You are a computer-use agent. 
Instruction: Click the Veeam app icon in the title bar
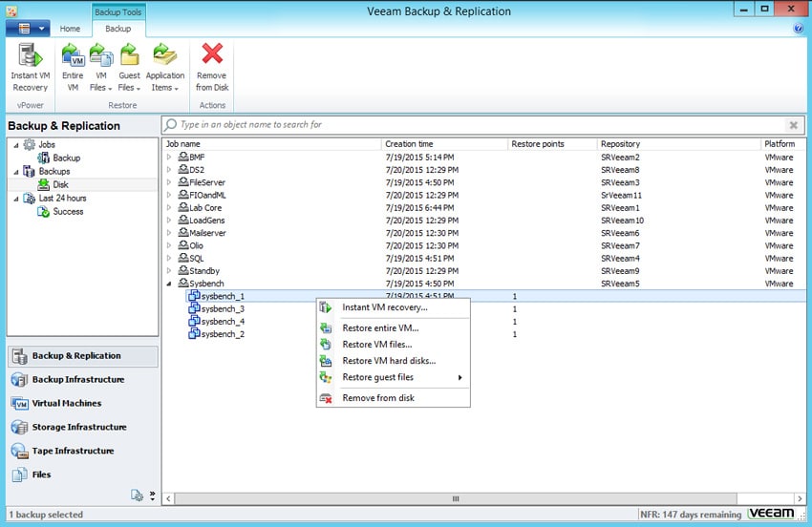click(11, 11)
